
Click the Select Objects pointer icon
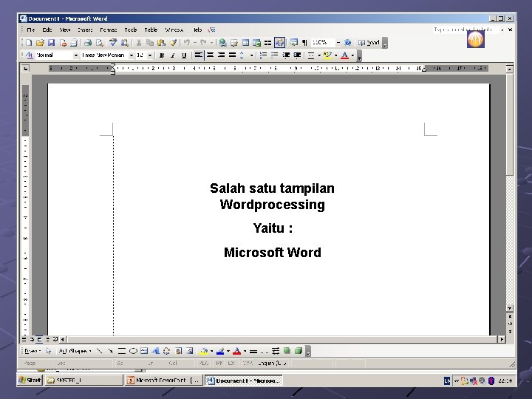(49, 351)
